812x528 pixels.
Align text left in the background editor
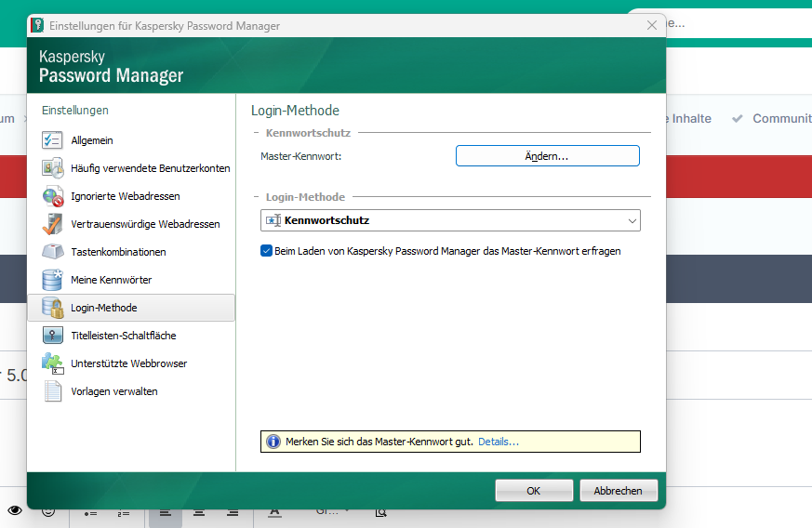click(166, 512)
